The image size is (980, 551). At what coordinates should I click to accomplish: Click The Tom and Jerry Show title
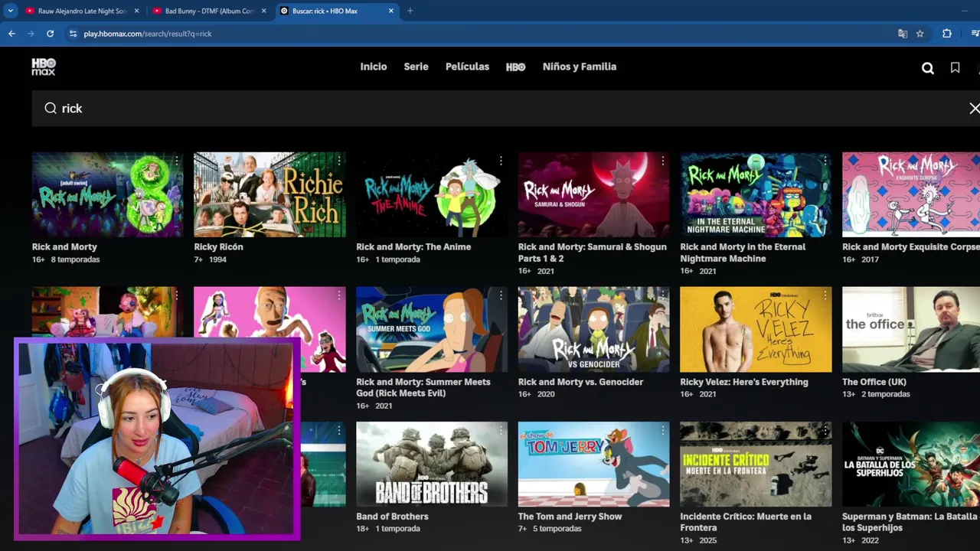(570, 517)
